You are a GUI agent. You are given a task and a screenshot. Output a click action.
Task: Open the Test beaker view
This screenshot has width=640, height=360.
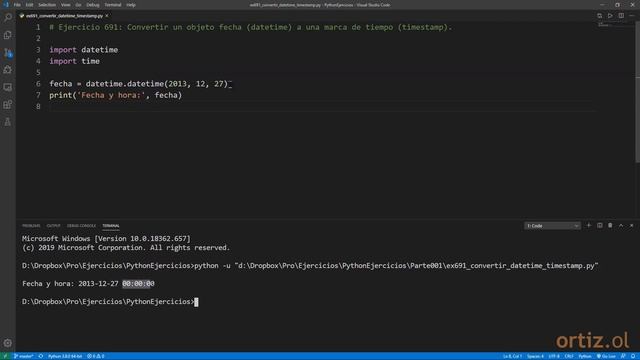click(8, 122)
